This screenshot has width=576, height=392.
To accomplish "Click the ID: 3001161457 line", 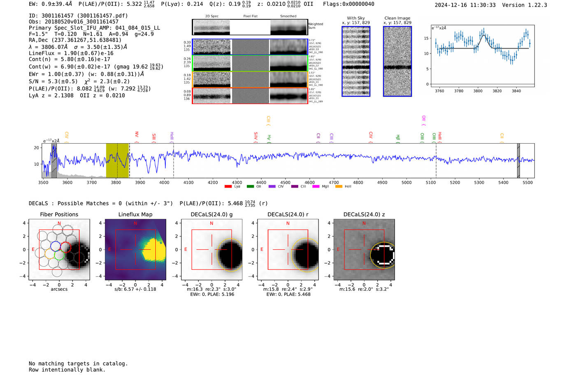I will tap(78, 16).
